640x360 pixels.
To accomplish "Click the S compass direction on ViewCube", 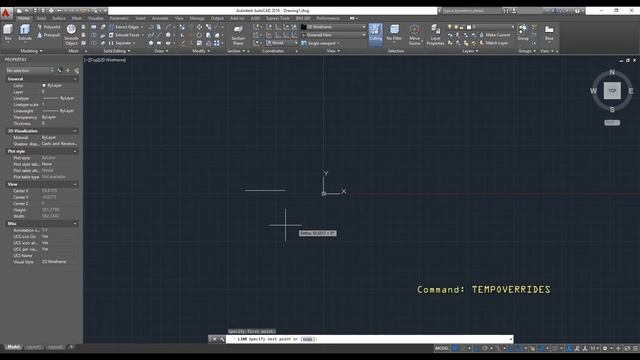I will coord(612,109).
